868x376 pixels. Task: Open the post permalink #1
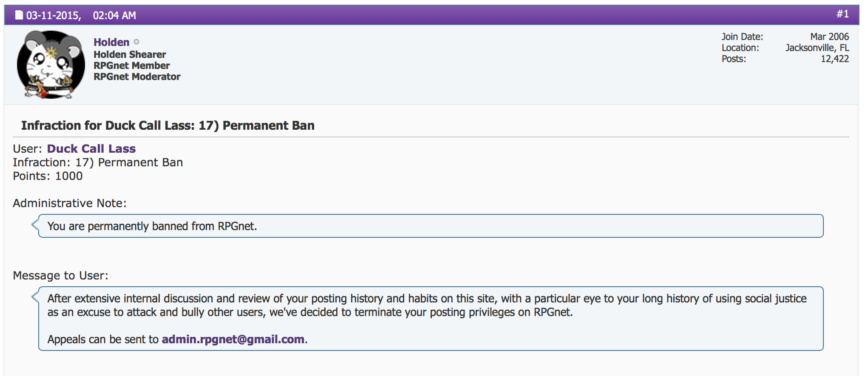pyautogui.click(x=842, y=14)
